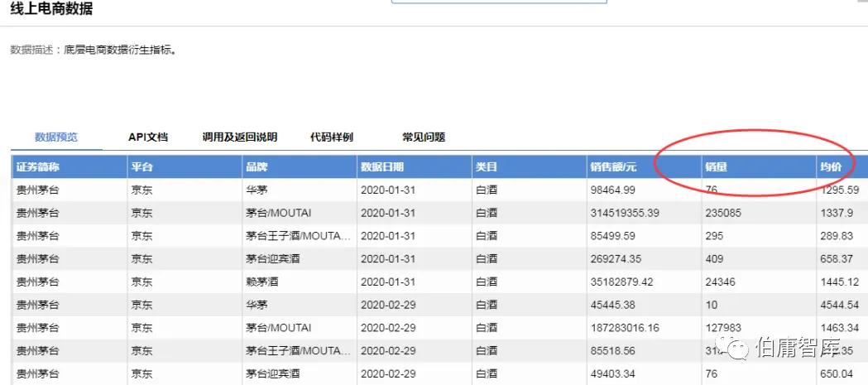This screenshot has height=385, width=868.
Task: Select sales volume cell 295
Action: 714,236
